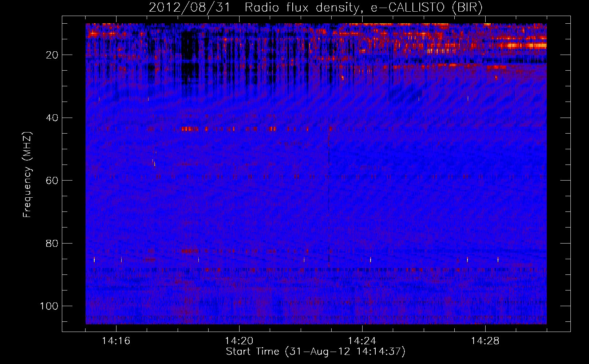Screen dimensions: 589x364
Task: Click the 14:24 time tick label
Action: (x=362, y=341)
